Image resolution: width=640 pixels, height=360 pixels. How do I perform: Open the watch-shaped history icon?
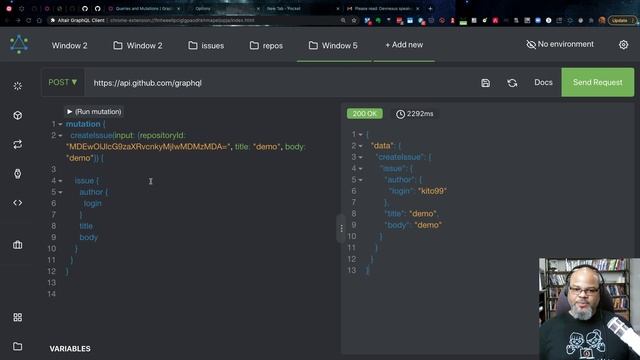18,174
